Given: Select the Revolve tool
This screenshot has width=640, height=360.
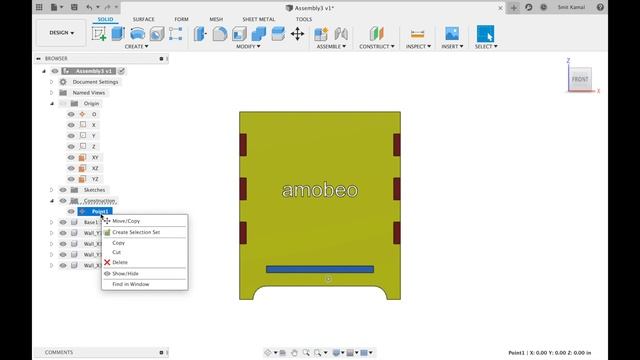Looking at the screenshot, I should coord(138,34).
